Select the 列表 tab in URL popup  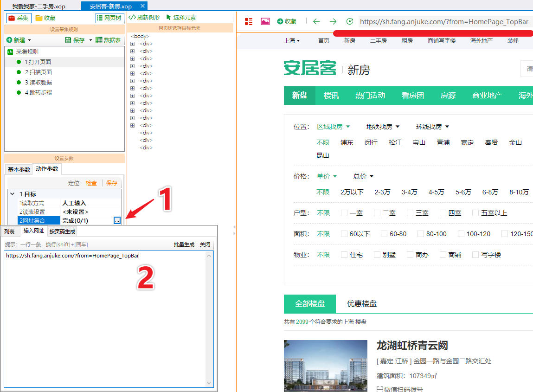(9, 231)
